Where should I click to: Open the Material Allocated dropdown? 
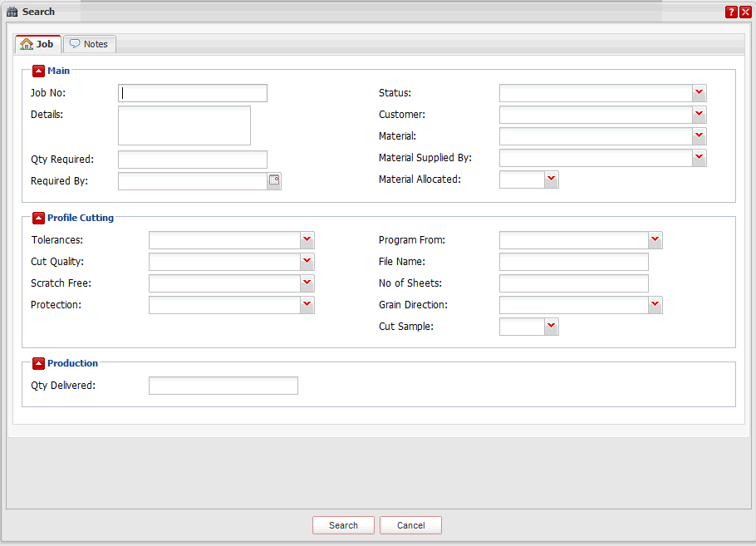(551, 180)
